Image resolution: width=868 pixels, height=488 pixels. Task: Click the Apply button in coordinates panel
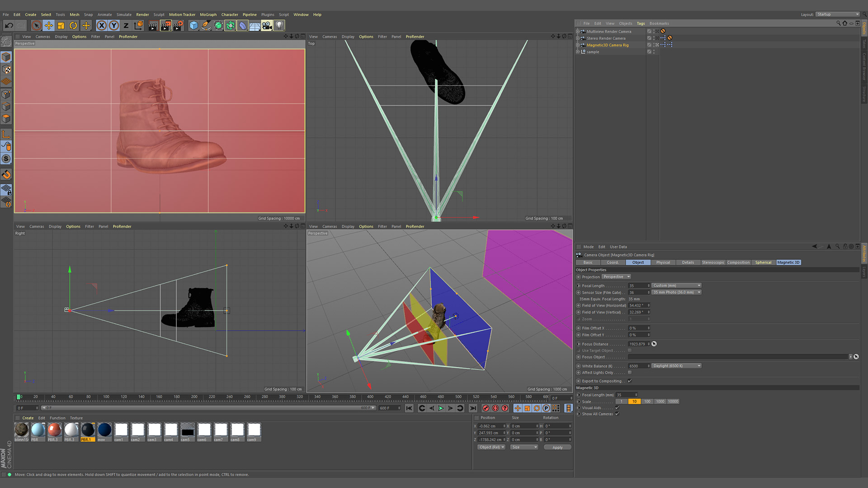pos(557,447)
